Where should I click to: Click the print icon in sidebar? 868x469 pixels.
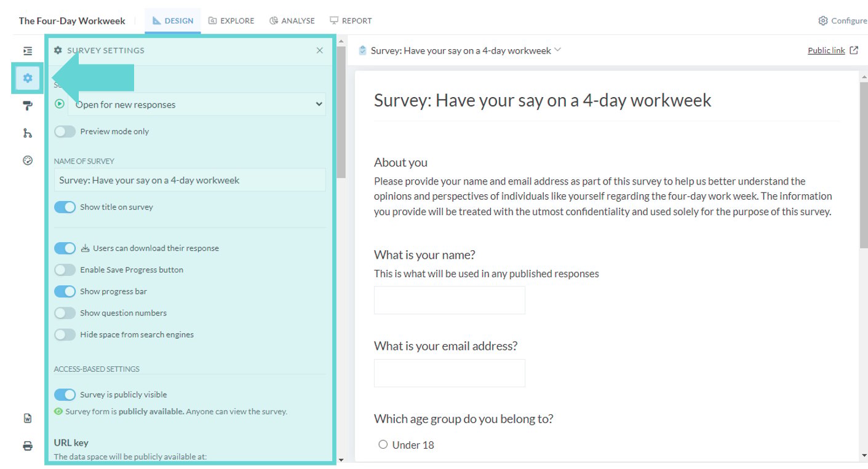tap(28, 446)
